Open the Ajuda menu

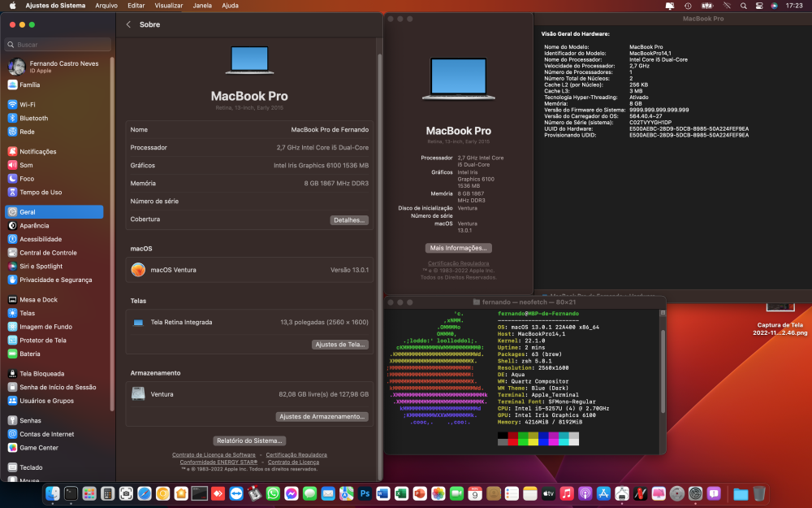[x=230, y=6]
